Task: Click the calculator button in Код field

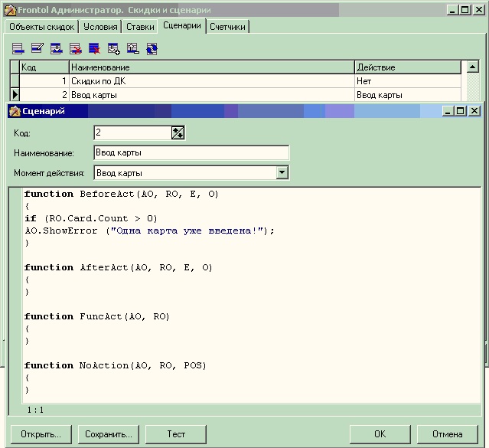Action: [178, 132]
